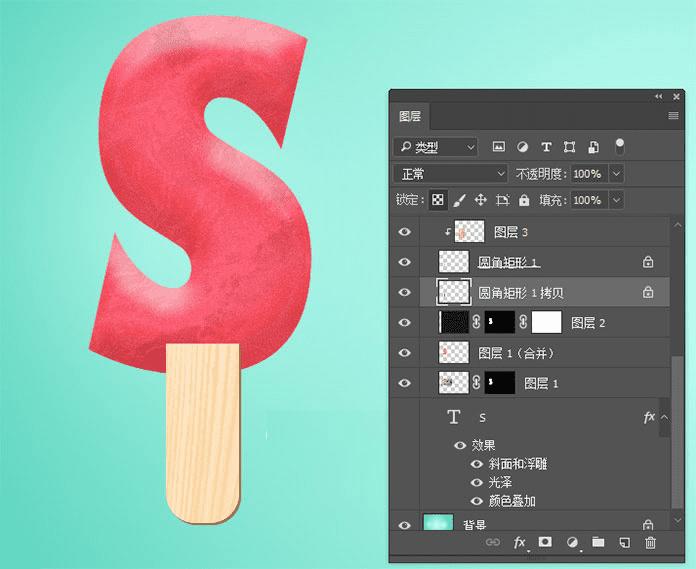Open the add layer style fx button
The image size is (696, 569).
520,542
